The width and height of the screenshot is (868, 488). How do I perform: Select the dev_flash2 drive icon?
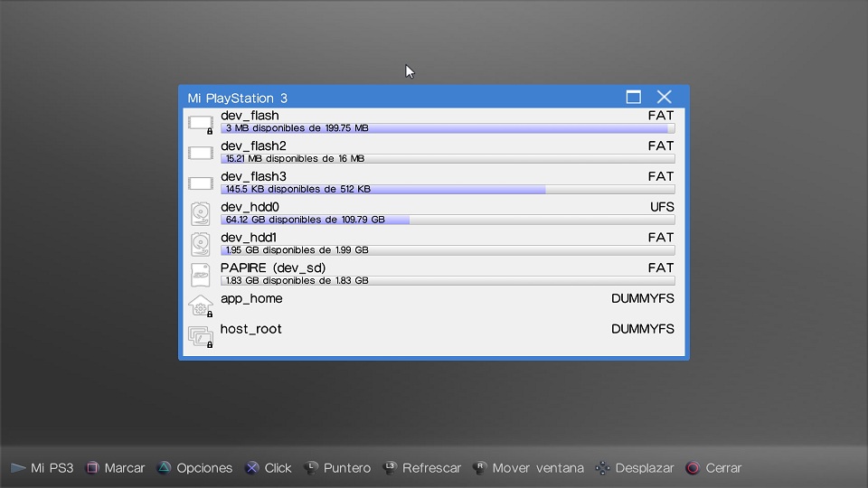pos(201,153)
